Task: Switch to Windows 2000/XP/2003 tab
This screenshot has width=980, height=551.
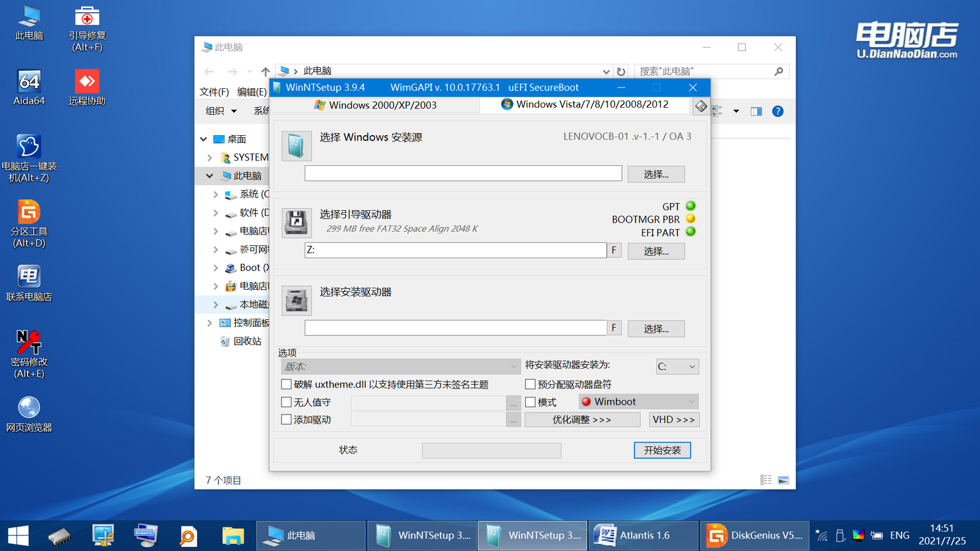Action: pos(375,105)
